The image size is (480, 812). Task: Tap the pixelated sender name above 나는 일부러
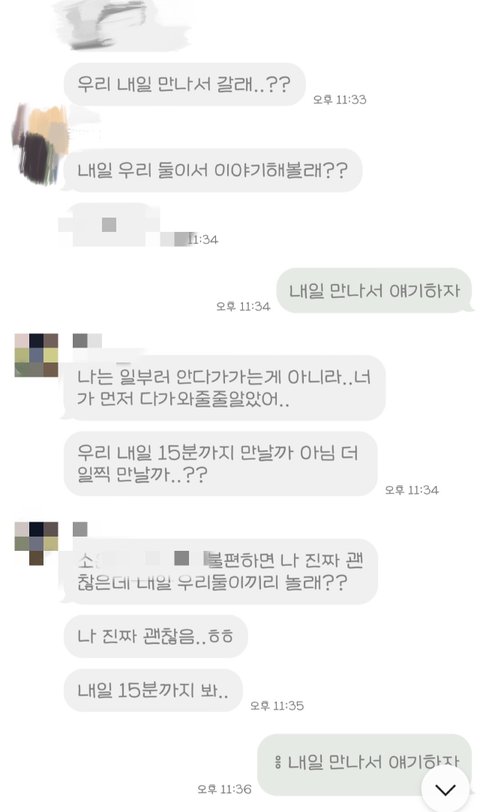point(87,340)
